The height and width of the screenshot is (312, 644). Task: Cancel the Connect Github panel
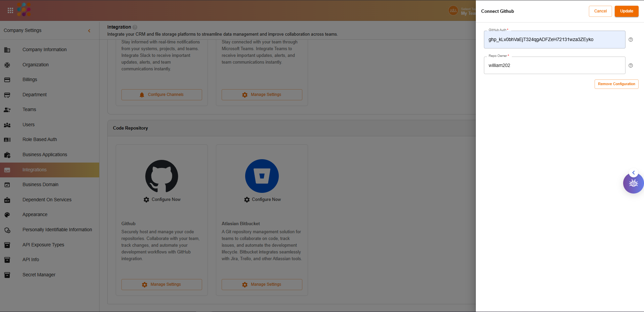coord(600,11)
